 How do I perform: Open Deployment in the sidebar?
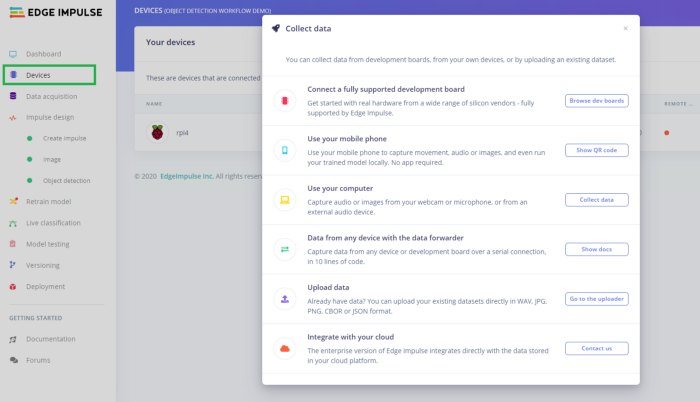[x=46, y=286]
